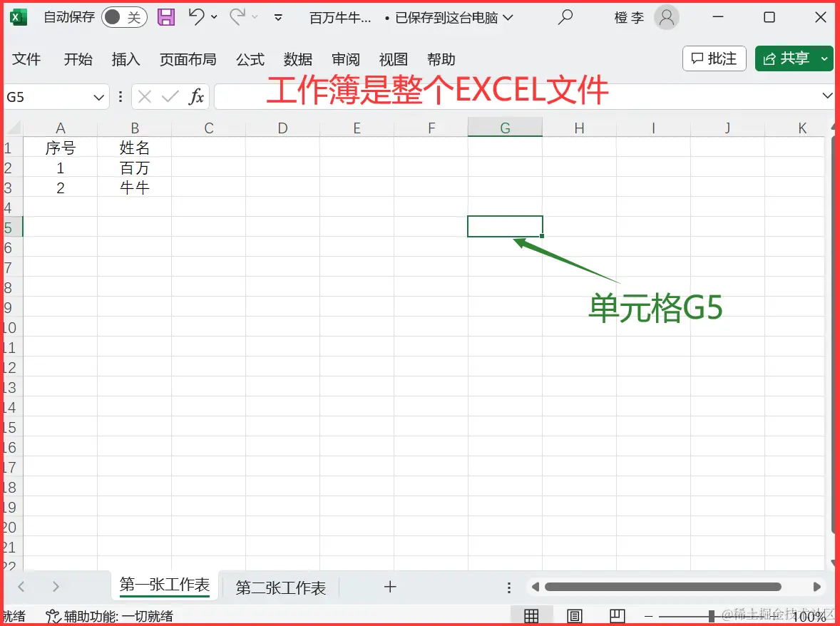Click the user avatar in the title bar
The height and width of the screenshot is (626, 840).
pos(665,17)
